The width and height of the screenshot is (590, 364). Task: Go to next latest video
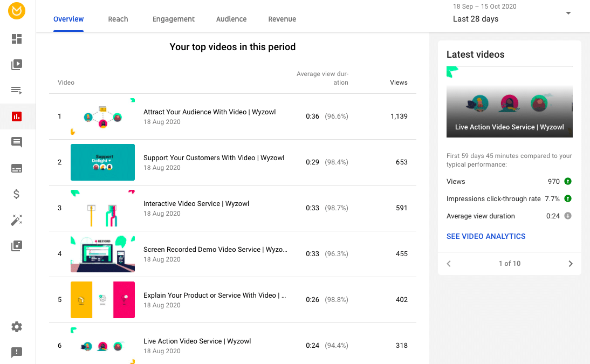[x=571, y=264]
